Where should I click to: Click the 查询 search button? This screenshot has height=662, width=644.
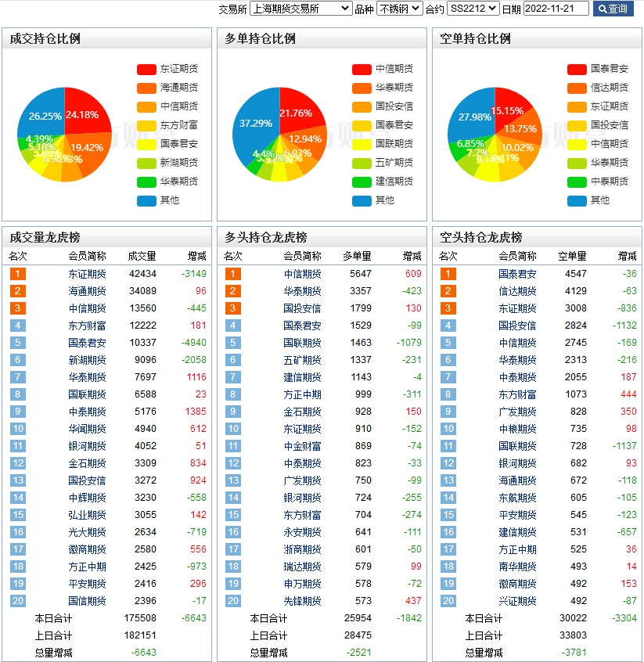(x=613, y=9)
